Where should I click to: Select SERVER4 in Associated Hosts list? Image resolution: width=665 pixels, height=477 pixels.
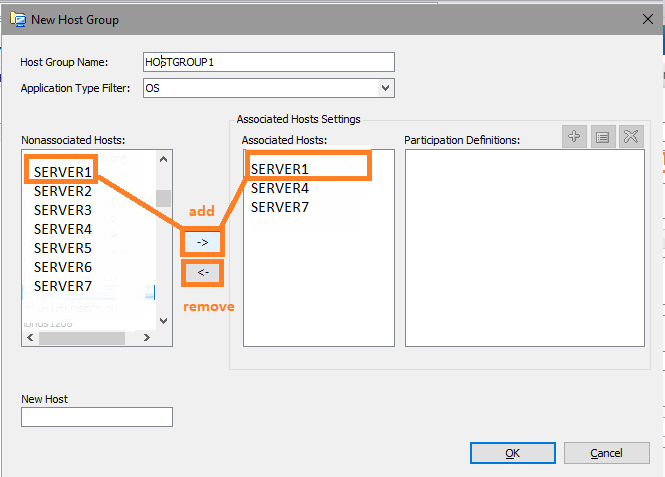[x=279, y=187]
